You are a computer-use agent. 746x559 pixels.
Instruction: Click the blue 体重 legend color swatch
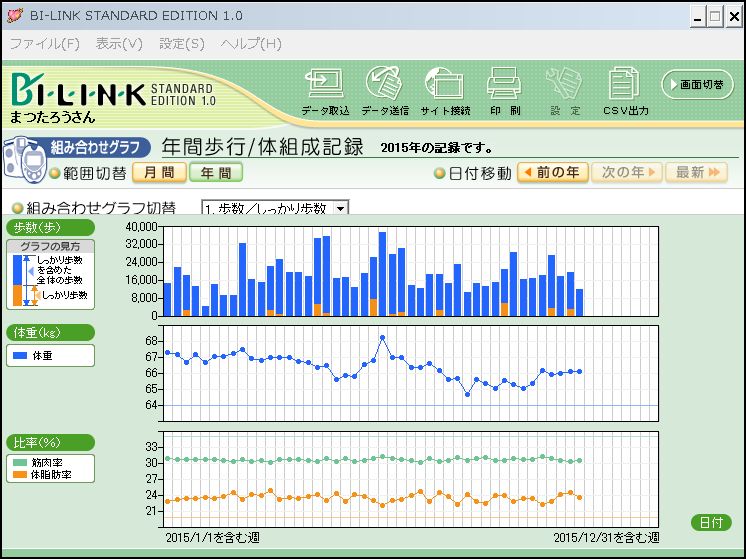pos(19,355)
